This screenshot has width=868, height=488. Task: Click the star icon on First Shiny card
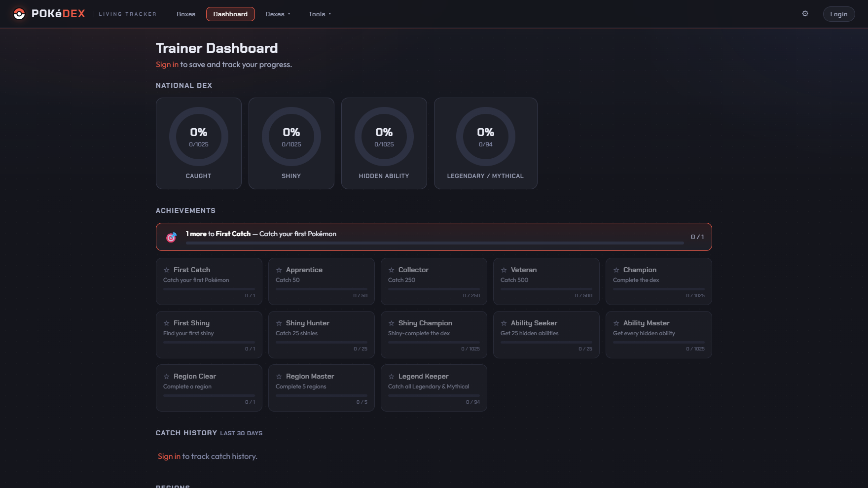(167, 323)
